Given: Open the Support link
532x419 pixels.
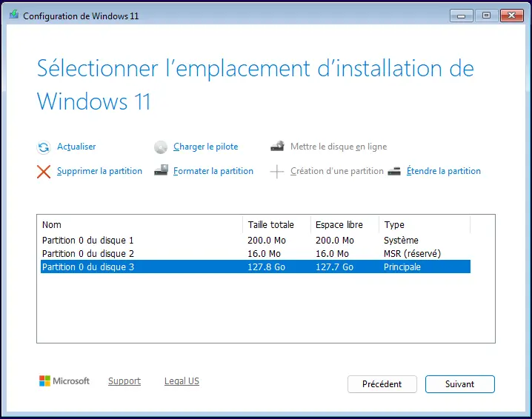Looking at the screenshot, I should (124, 381).
